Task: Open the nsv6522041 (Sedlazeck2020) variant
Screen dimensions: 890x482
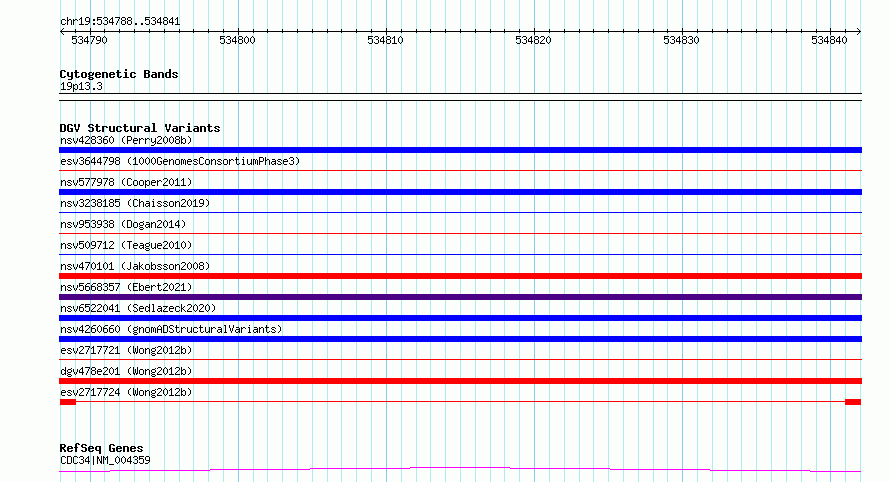Action: pyautogui.click(x=138, y=308)
